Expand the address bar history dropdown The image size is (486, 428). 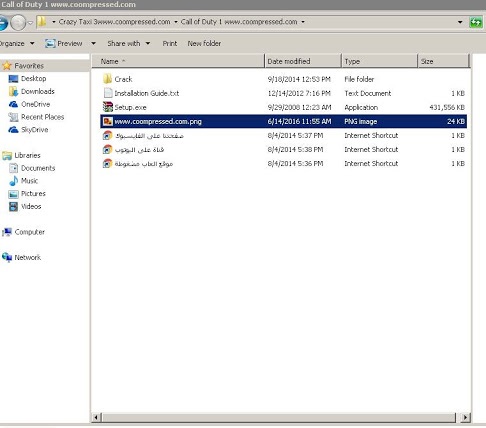pos(460,22)
